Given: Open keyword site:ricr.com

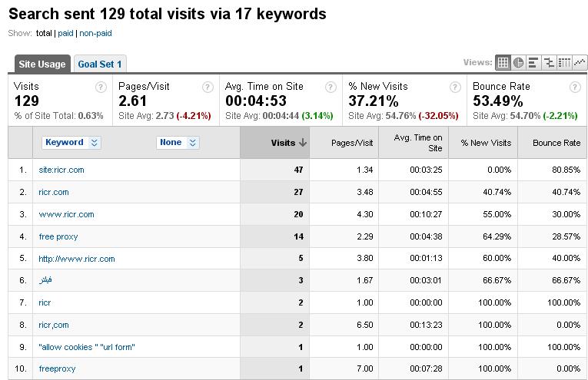Looking at the screenshot, I should coord(61,170).
